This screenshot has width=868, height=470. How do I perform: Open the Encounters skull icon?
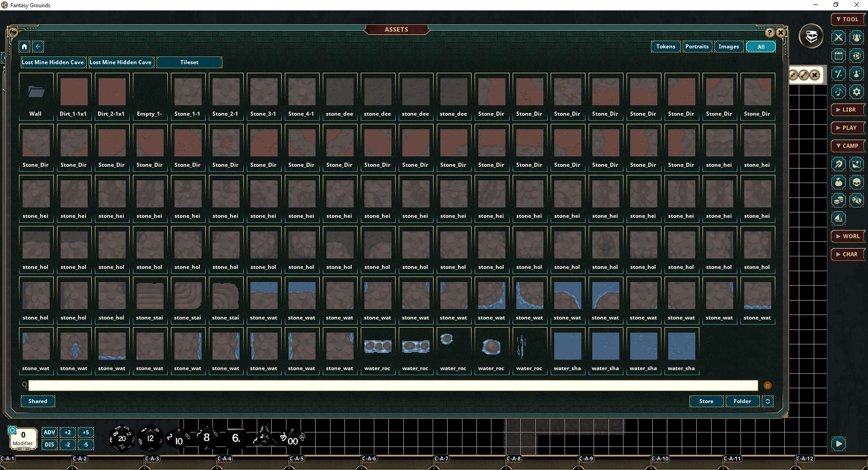(x=857, y=182)
